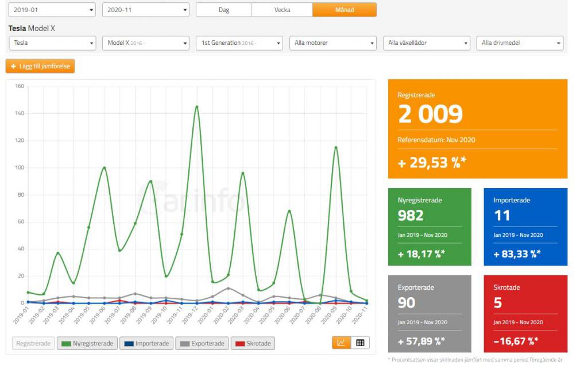Open the Tesla brand dropdown
The width and height of the screenshot is (588, 369).
tap(52, 43)
